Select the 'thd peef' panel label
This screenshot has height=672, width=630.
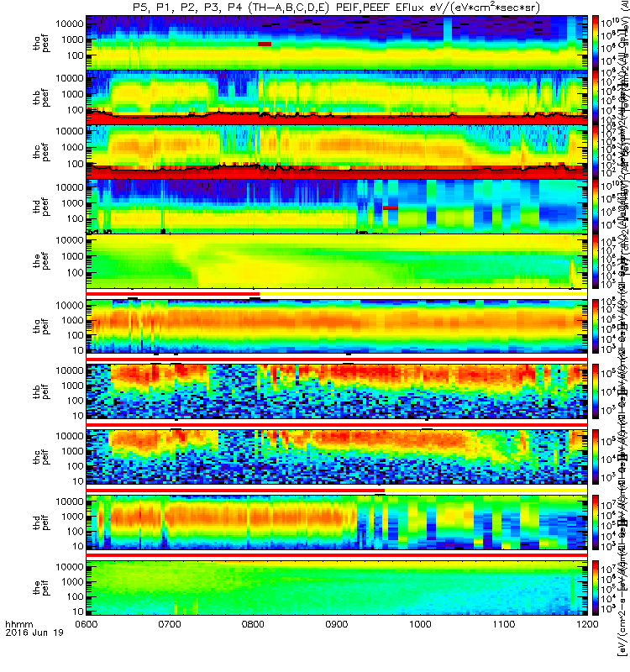41,207
